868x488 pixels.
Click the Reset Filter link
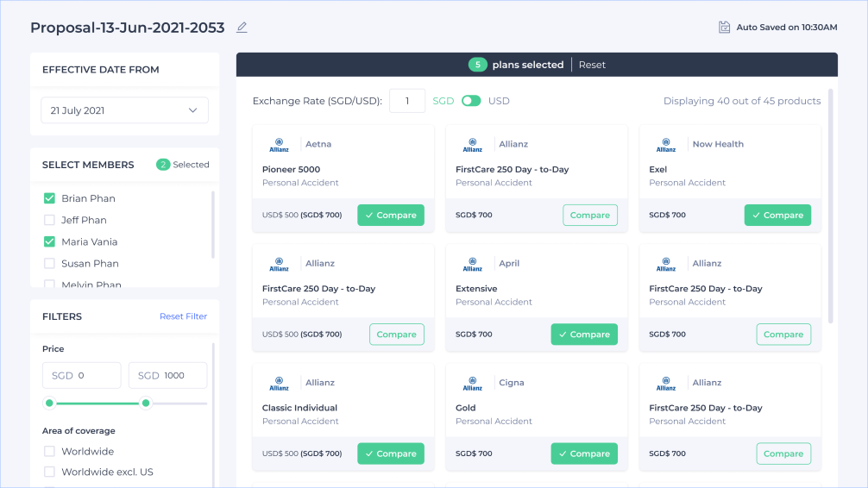(x=183, y=316)
